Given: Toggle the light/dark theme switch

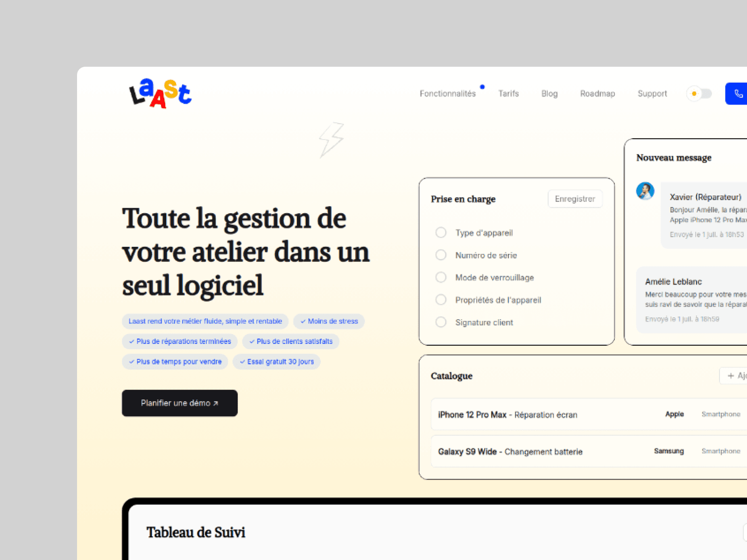Looking at the screenshot, I should [699, 93].
